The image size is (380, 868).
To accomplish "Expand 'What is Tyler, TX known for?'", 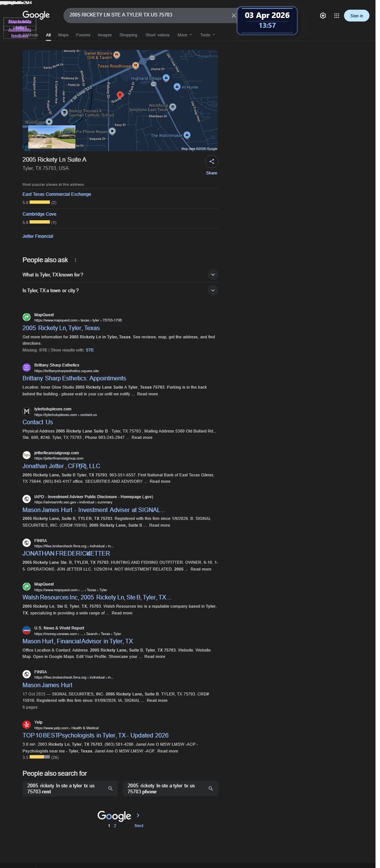I will (x=213, y=275).
